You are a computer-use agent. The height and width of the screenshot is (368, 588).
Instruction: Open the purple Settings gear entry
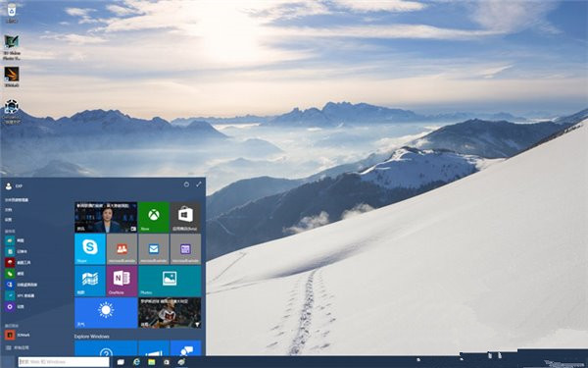tap(15, 307)
